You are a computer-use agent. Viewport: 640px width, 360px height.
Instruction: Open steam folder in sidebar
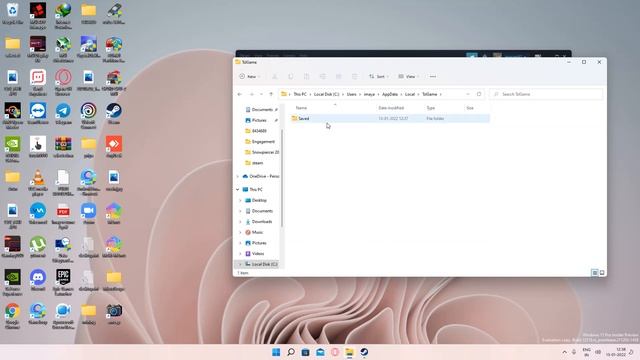tap(254, 163)
